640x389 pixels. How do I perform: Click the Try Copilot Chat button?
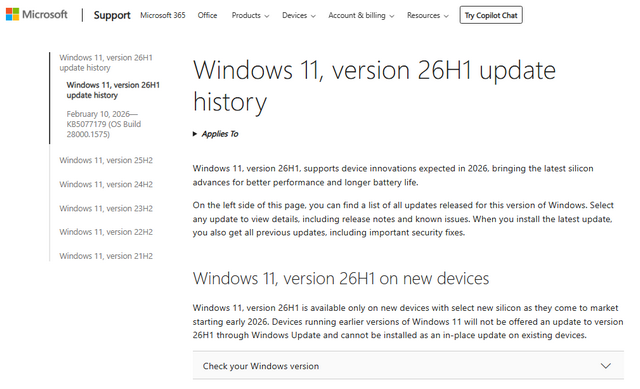pos(491,15)
